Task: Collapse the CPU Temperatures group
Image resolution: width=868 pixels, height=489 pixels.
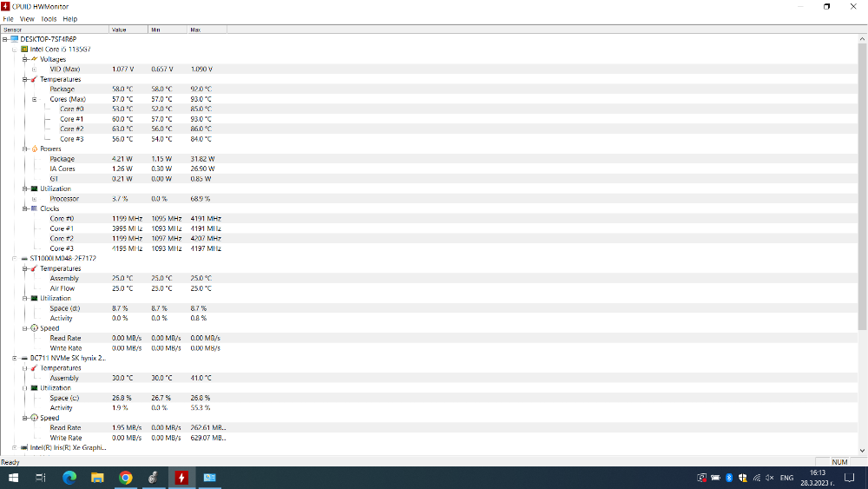Action: click(25, 79)
